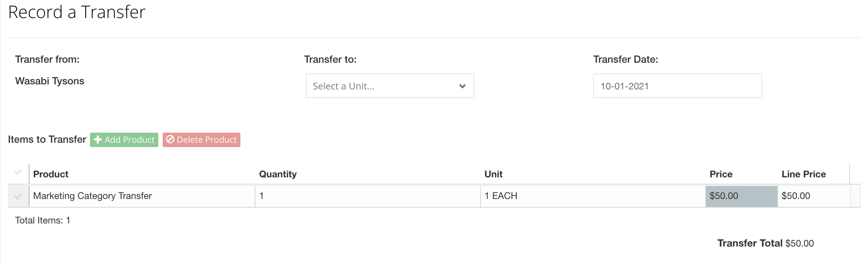Image resolution: width=868 pixels, height=266 pixels.
Task: Select the highlighted $50.00 Price cell
Action: click(x=742, y=196)
